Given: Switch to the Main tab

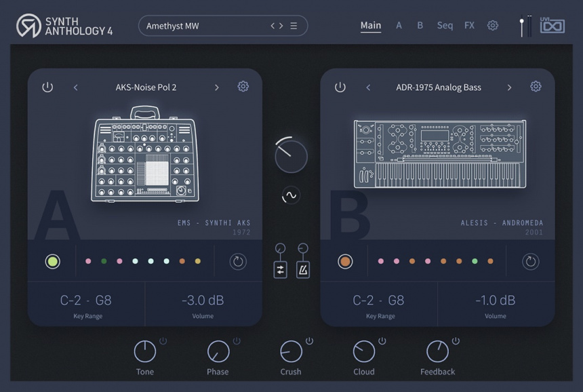Looking at the screenshot, I should [x=371, y=26].
